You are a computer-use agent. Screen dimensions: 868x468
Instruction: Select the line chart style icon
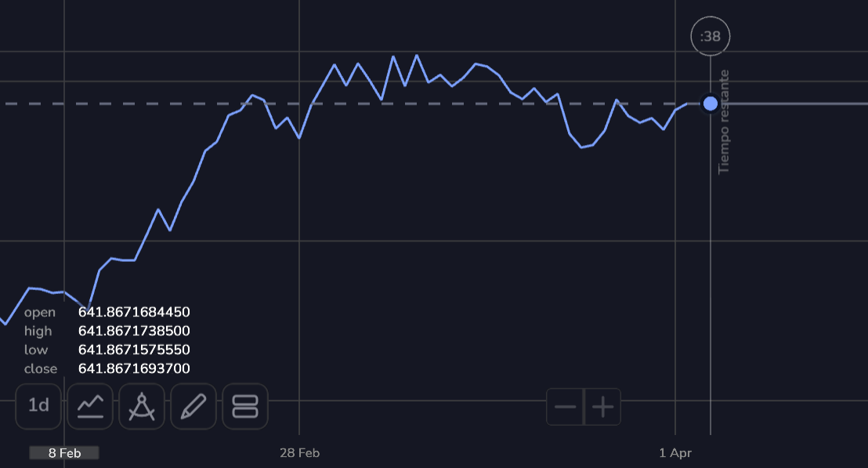(x=89, y=406)
